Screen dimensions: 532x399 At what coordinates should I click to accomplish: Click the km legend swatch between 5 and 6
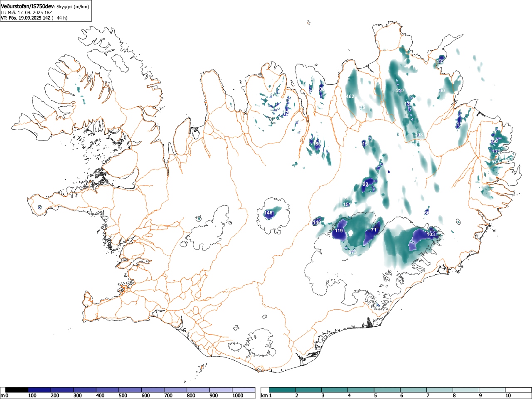[x=387, y=390]
